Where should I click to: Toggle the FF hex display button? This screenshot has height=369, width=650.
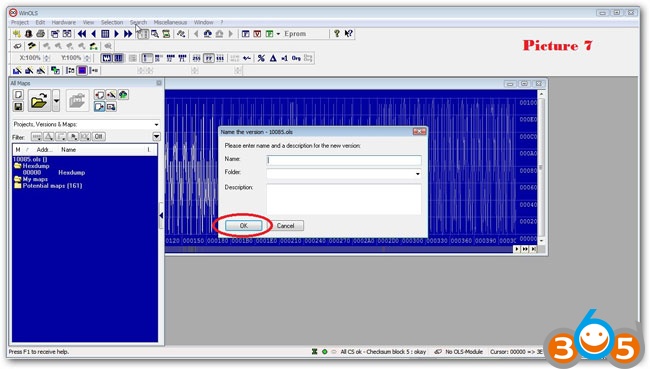pos(209,58)
